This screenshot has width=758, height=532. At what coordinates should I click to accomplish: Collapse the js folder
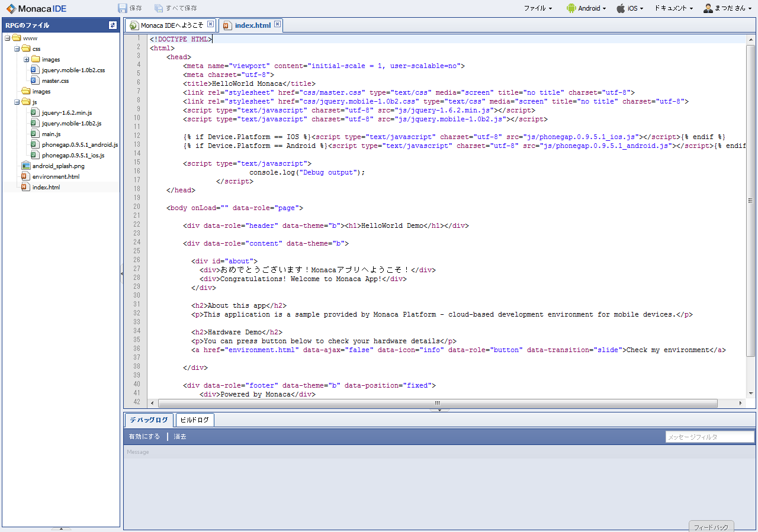click(x=17, y=102)
